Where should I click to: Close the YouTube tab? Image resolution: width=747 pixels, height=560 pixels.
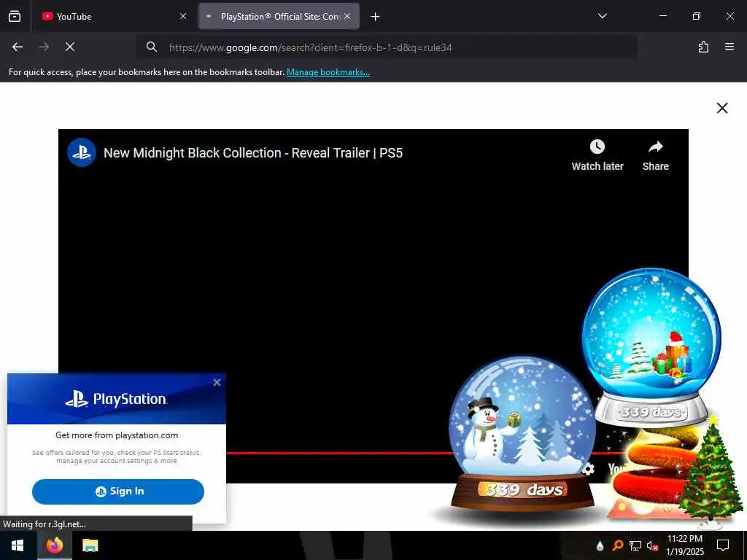(183, 16)
